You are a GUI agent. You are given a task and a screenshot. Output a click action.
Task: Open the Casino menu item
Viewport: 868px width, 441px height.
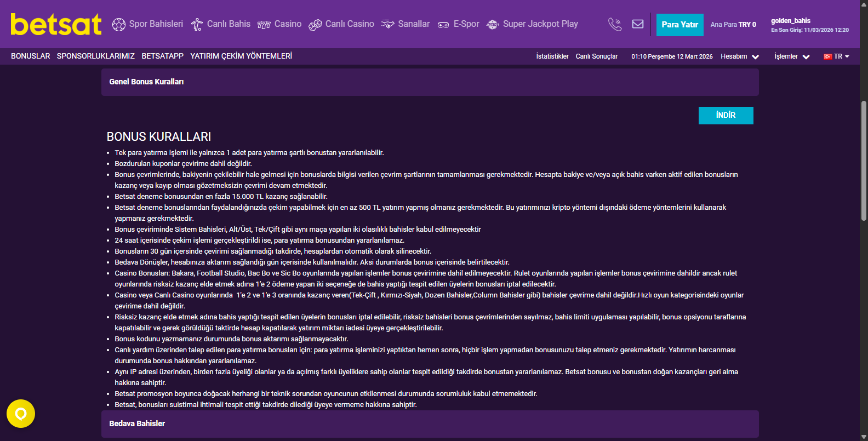288,24
